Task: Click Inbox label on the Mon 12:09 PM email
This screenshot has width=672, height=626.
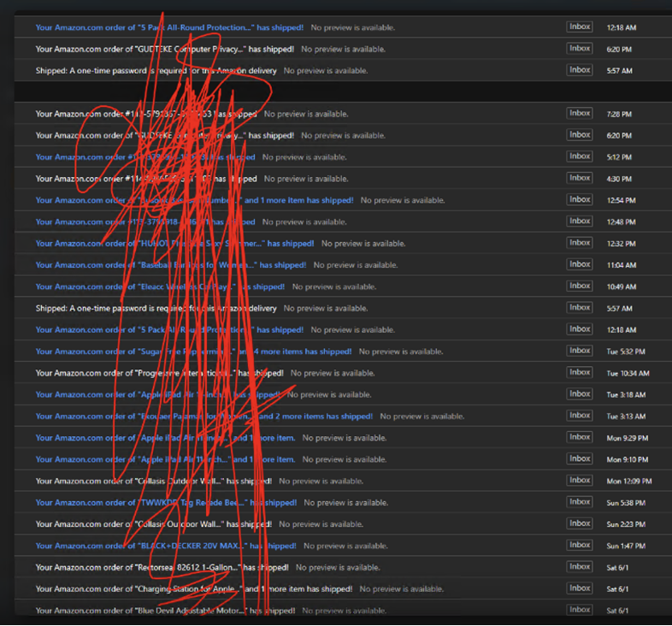Action: pyautogui.click(x=580, y=481)
